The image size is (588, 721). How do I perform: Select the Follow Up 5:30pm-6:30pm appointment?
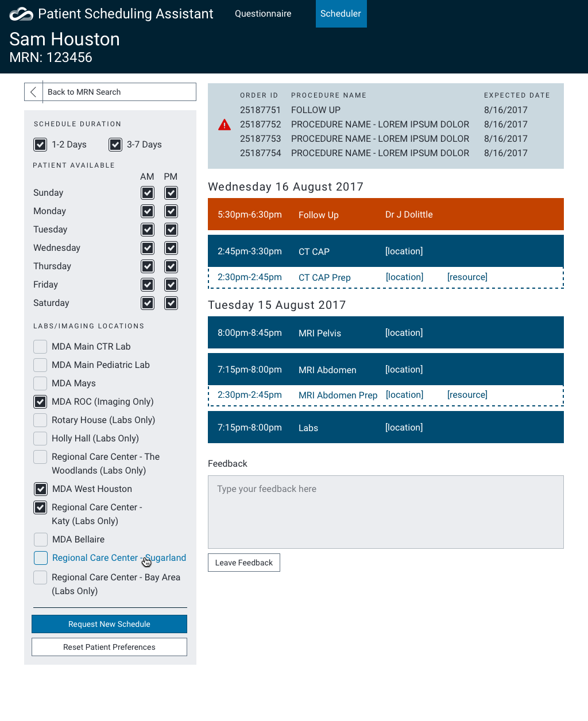[x=386, y=214]
